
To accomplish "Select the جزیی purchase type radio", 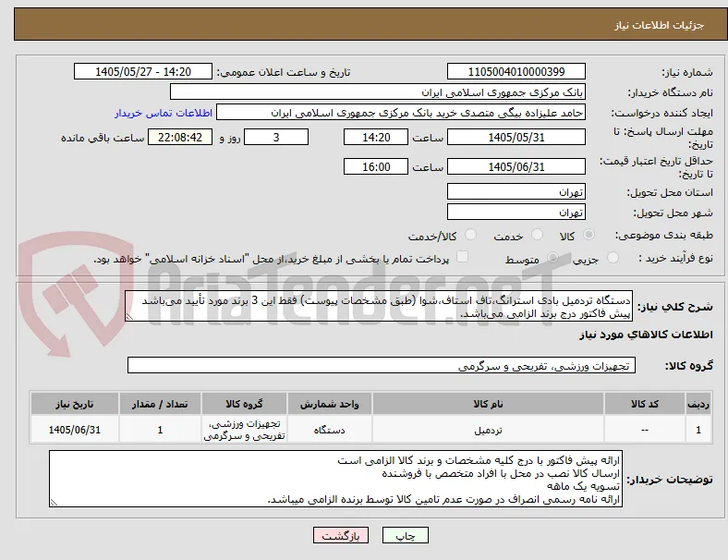I will [613, 257].
